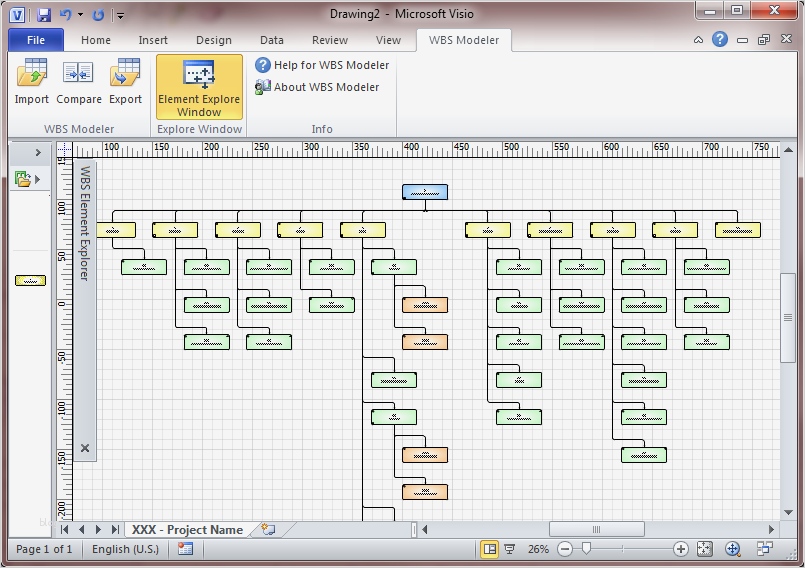The height and width of the screenshot is (568, 805).
Task: Switch to the View tab
Action: pos(388,40)
